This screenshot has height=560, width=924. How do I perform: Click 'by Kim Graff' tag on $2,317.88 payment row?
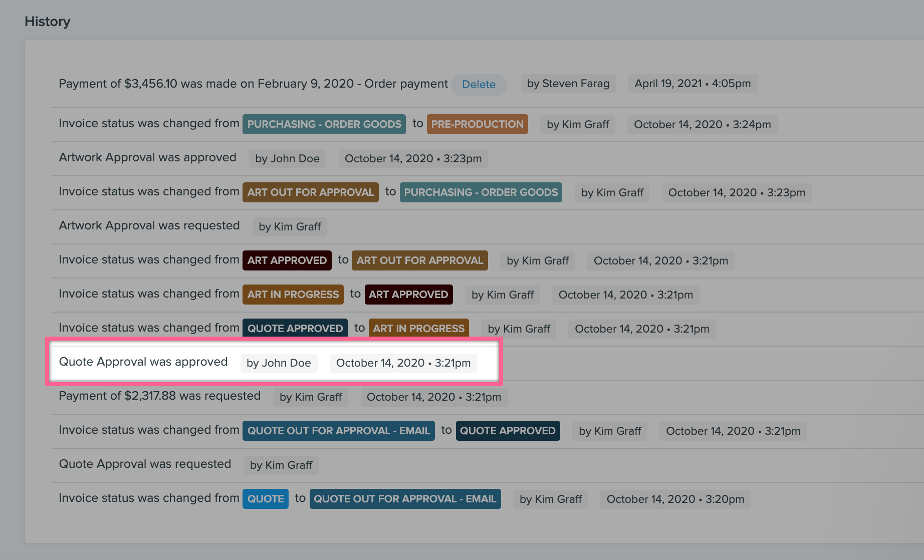pos(311,397)
